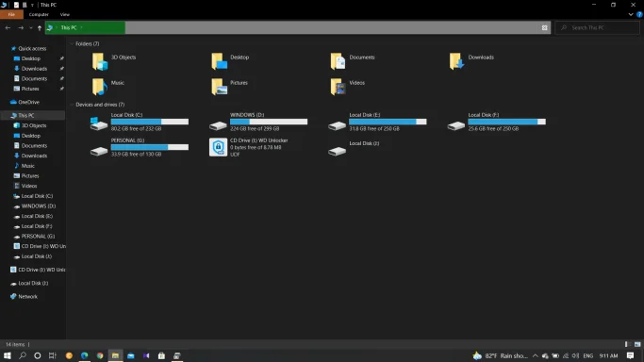Focus the Search This PC field
Image resolution: width=644 pixels, height=362 pixels.
click(597, 28)
